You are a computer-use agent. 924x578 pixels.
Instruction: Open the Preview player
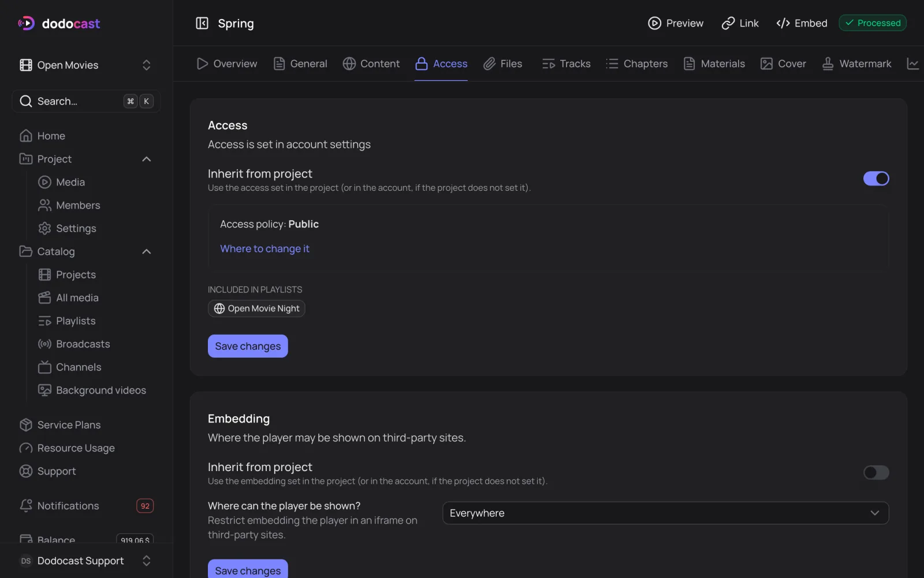676,23
